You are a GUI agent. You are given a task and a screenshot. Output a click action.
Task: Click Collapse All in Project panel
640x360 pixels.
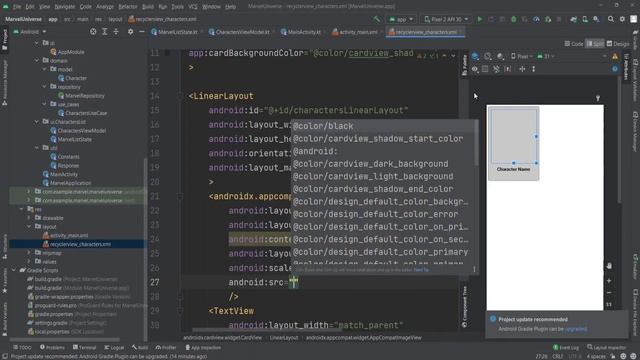coord(116,31)
